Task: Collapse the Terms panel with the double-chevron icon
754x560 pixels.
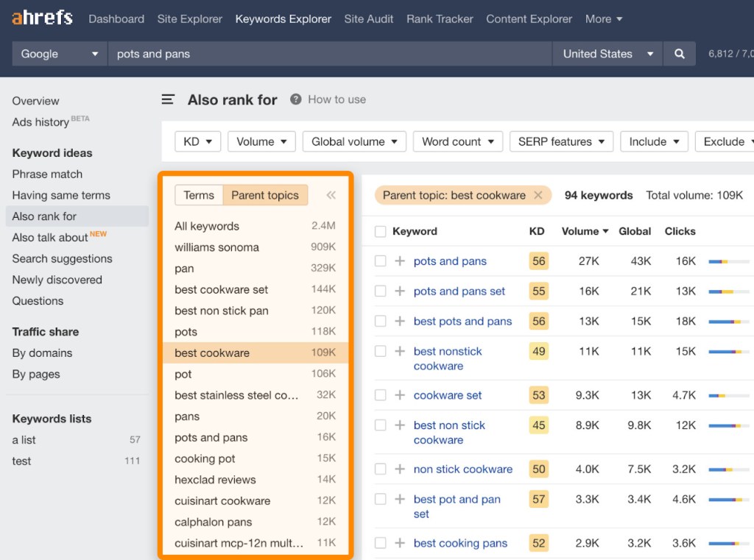Action: (331, 195)
